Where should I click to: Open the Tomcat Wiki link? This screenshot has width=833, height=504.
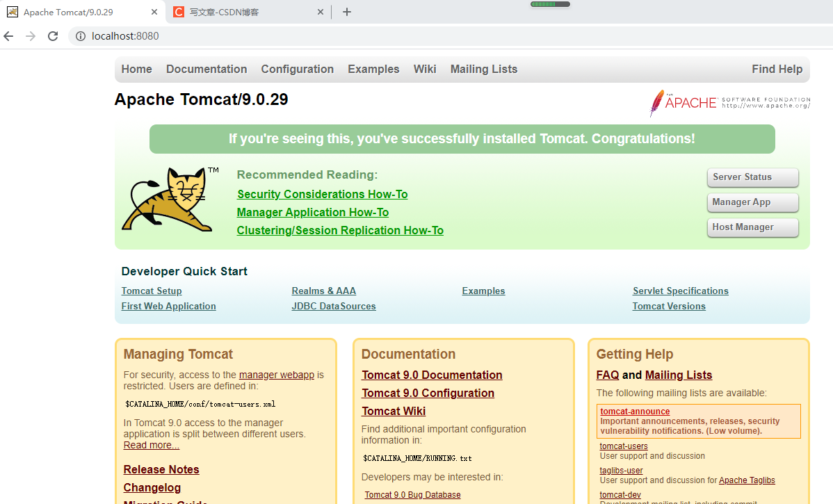click(394, 411)
